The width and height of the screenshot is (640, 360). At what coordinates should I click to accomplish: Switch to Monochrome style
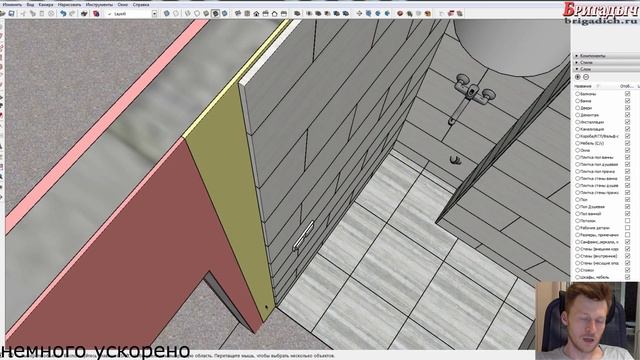[224, 13]
